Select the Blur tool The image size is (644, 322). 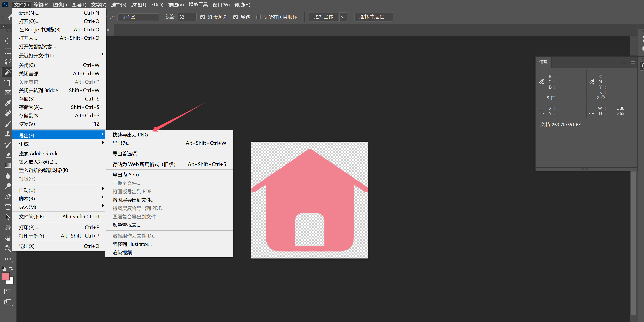(8, 176)
